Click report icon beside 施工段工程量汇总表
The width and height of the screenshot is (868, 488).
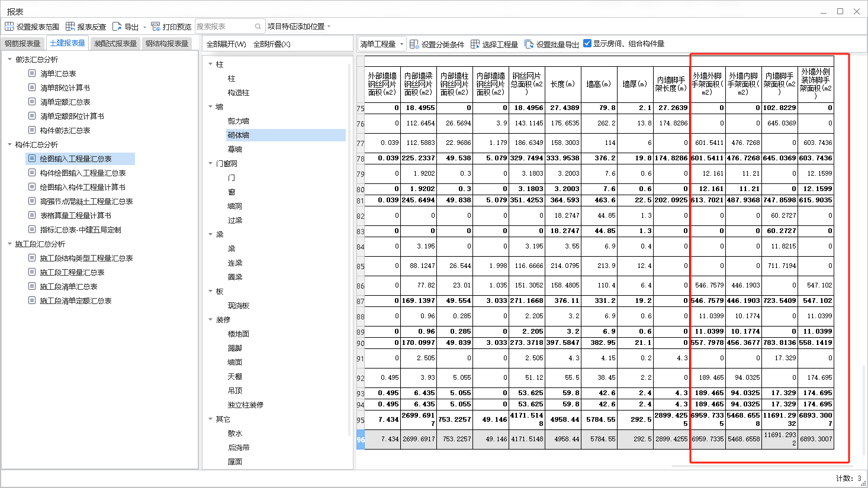[x=32, y=272]
